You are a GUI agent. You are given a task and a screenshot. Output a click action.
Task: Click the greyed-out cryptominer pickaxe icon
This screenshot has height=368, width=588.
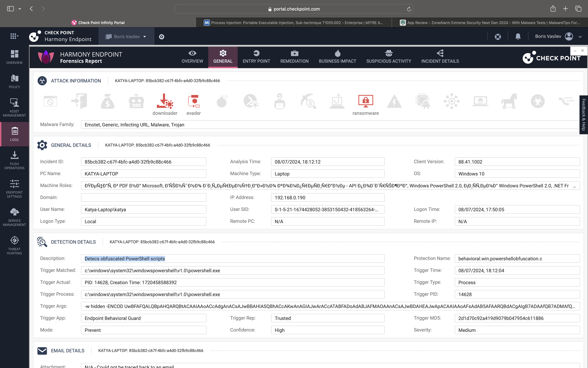[x=308, y=101]
